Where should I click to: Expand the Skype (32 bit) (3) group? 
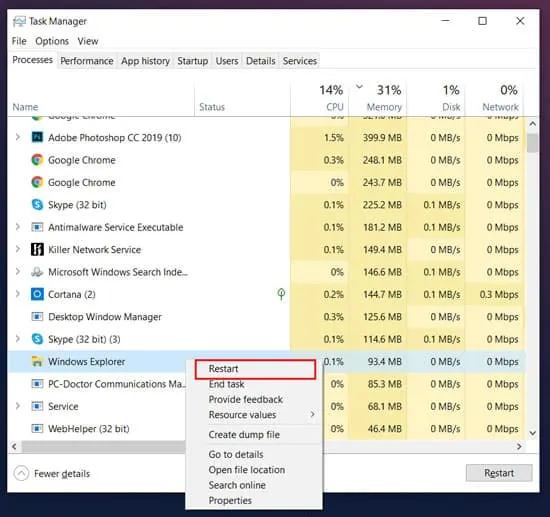click(x=18, y=339)
